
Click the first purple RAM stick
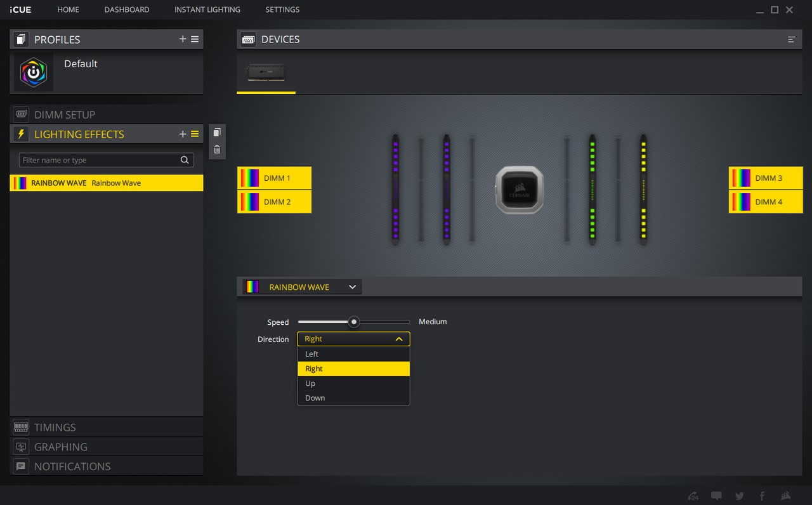(395, 189)
